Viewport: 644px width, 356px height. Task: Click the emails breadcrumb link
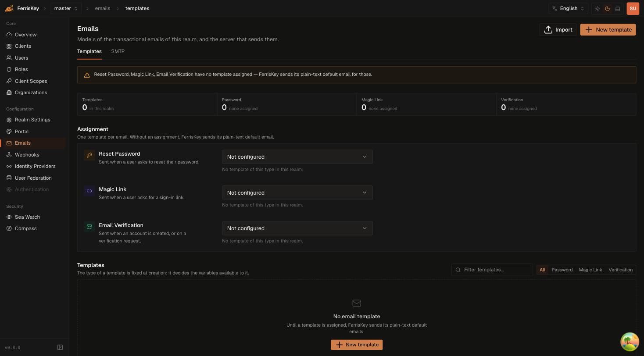coord(103,8)
